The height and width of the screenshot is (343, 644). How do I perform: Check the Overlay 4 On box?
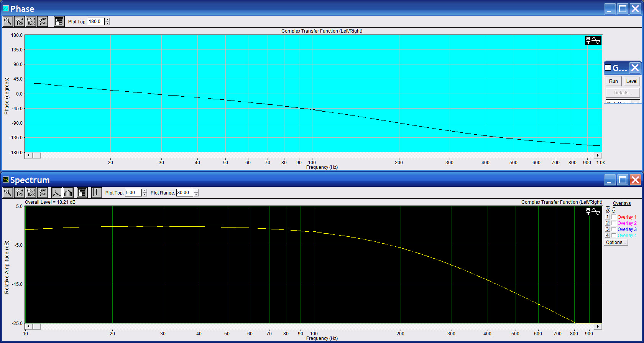(x=614, y=236)
